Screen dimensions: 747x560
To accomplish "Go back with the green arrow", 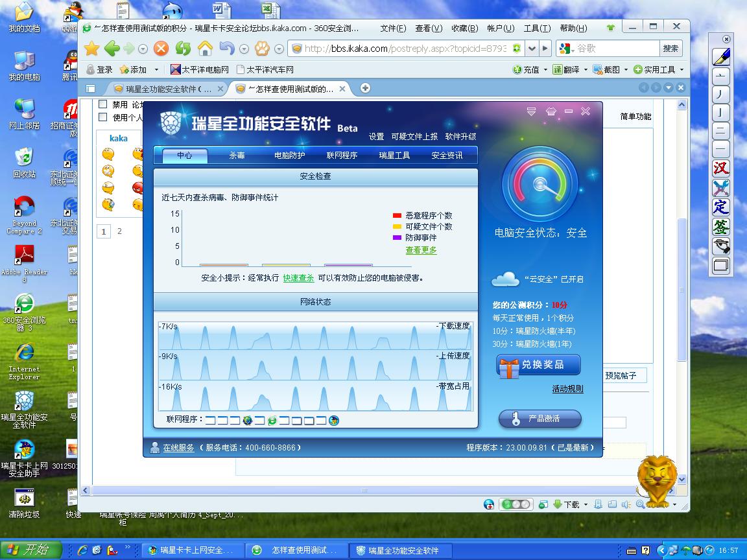I will pos(112,48).
